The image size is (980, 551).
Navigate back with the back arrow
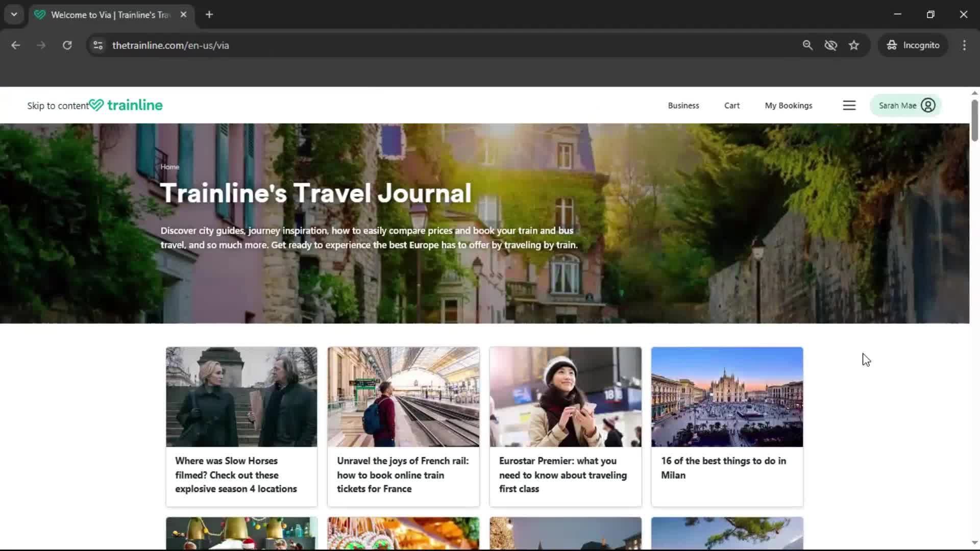point(15,45)
